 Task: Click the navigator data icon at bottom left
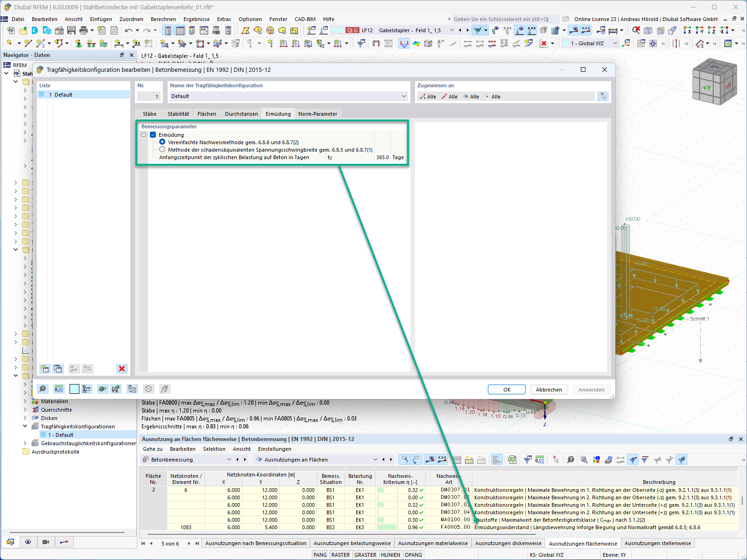click(10, 542)
